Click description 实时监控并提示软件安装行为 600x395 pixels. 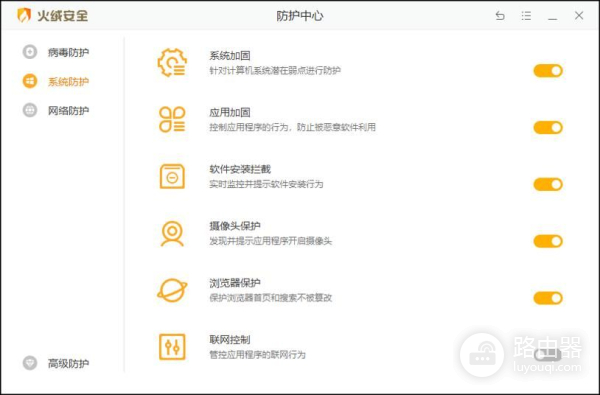click(x=266, y=184)
